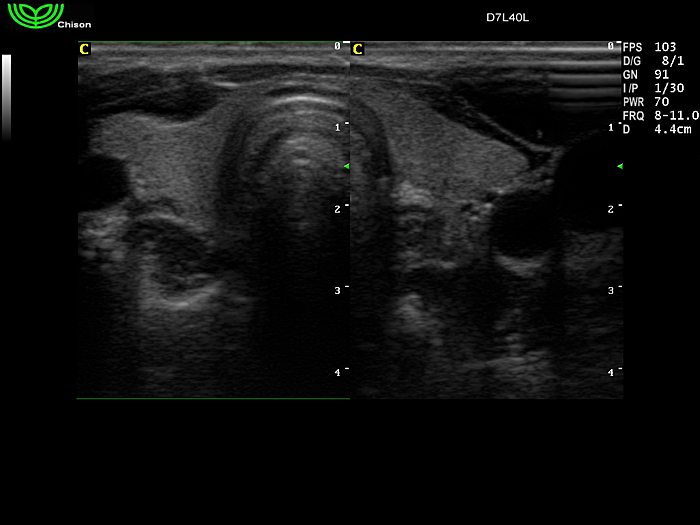Select the green focus arrow of right image
Screen dimensions: 700x525
(x=620, y=166)
